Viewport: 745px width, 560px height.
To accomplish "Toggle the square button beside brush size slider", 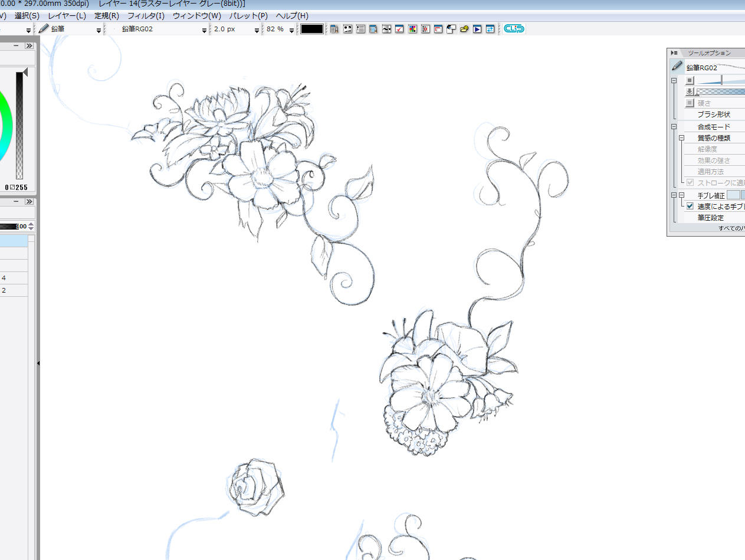I will coord(690,80).
